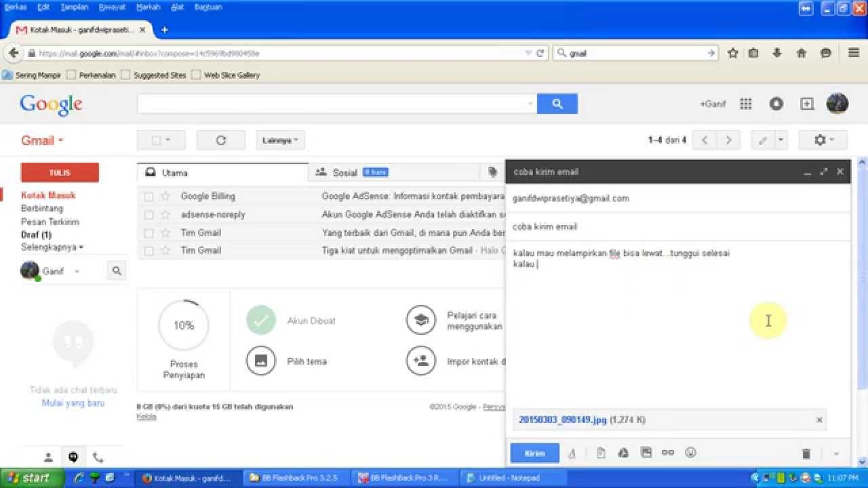
Task: Star the Tiga kiat email
Action: point(165,251)
